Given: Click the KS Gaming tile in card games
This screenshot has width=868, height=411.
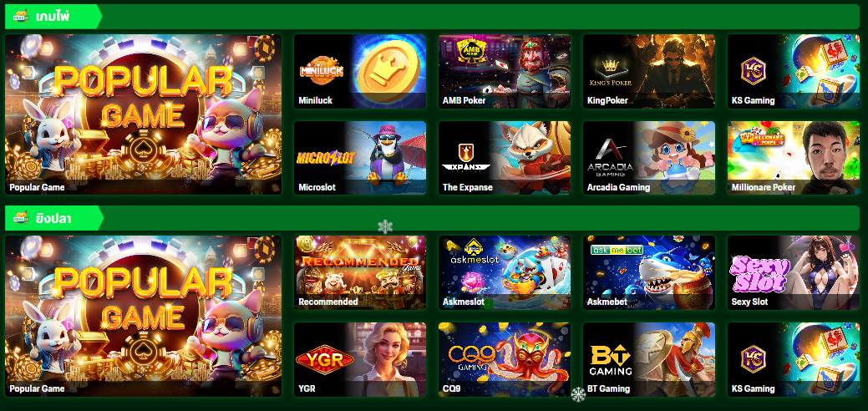Looking at the screenshot, I should point(794,72).
